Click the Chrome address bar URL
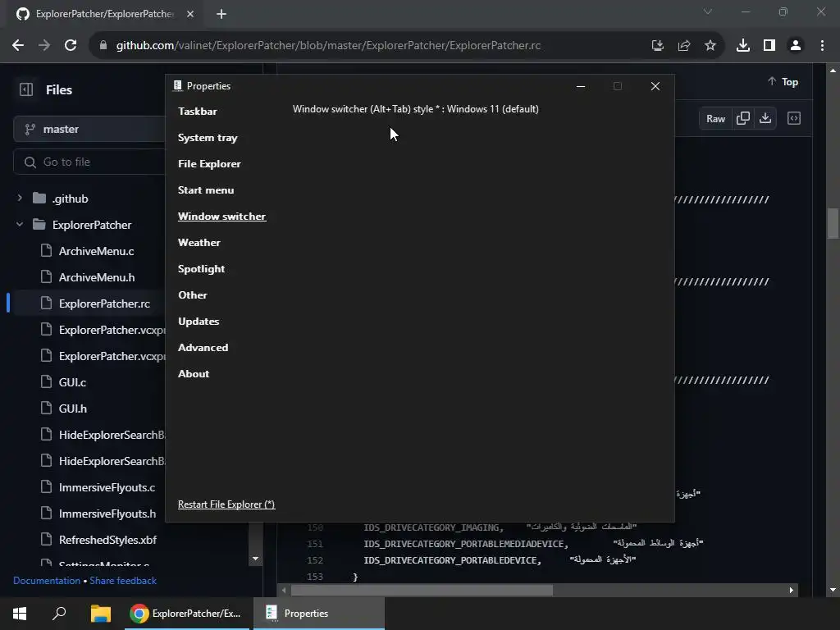The image size is (840, 630). [328, 46]
